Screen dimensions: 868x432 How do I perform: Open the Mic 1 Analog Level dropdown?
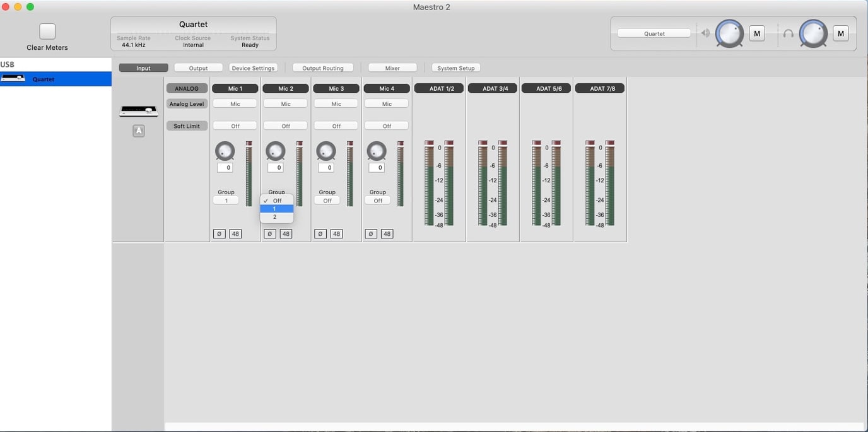[235, 103]
